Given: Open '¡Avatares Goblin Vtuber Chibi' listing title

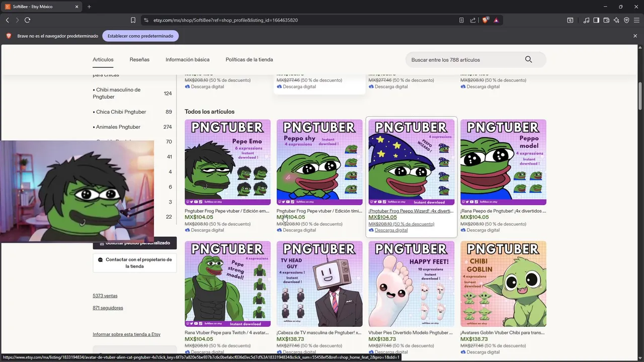Looking at the screenshot, I should (503, 333).
